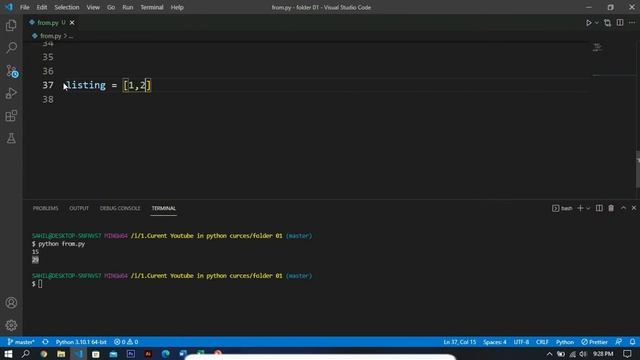Open Windows taskbar search
640x360 pixels.
(x=25, y=354)
